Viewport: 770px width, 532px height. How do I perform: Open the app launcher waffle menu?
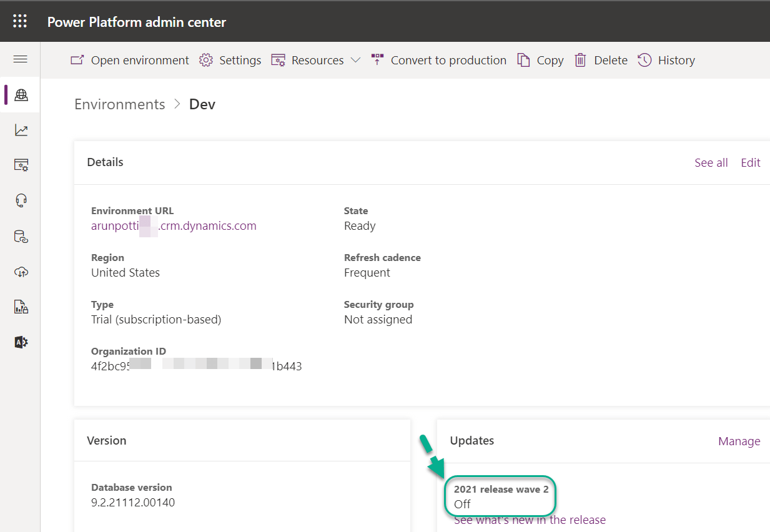click(20, 21)
